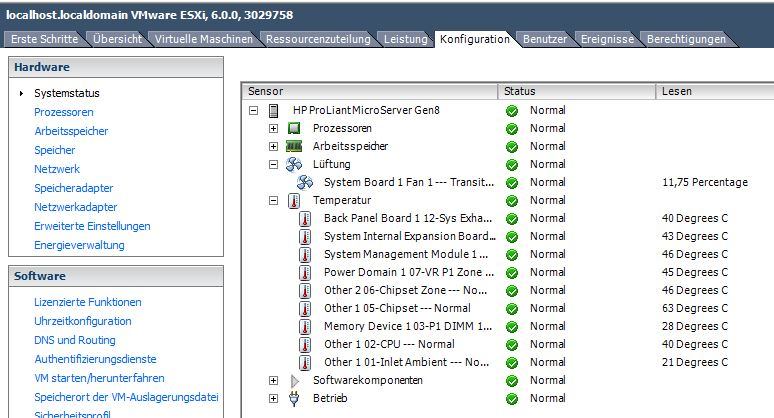Click the Temperatur thermometer icon
The width and height of the screenshot is (774, 418).
tap(294, 200)
